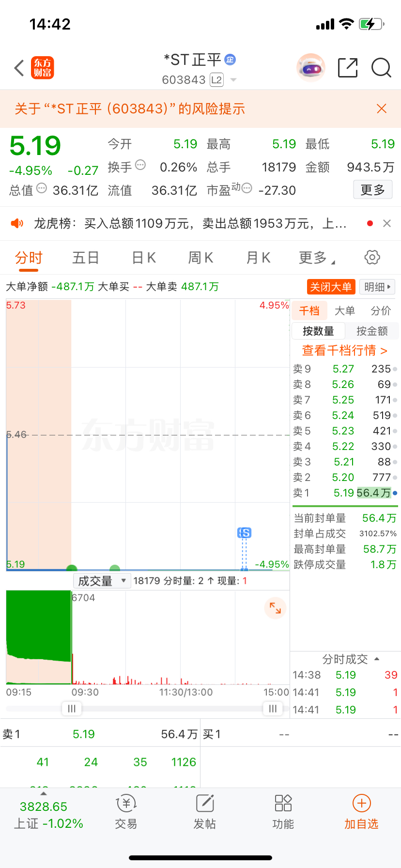Move the left time range slider handle
The image size is (401, 868).
[72, 709]
